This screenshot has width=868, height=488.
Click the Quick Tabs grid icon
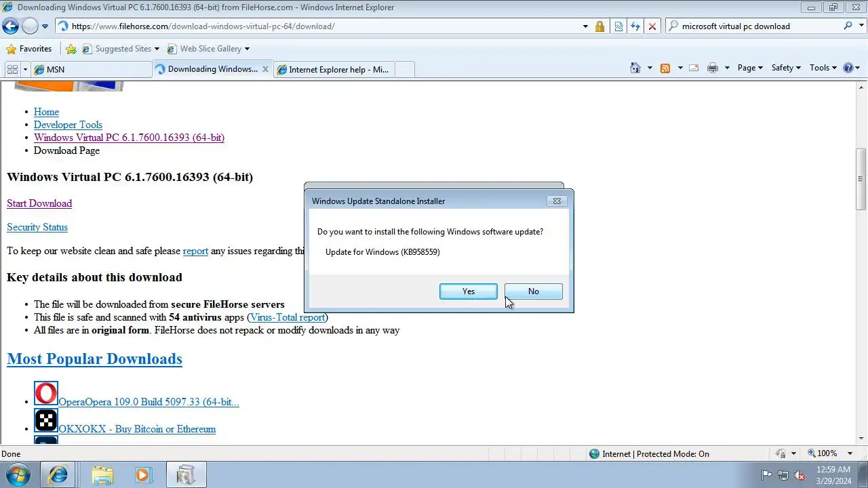[12, 69]
